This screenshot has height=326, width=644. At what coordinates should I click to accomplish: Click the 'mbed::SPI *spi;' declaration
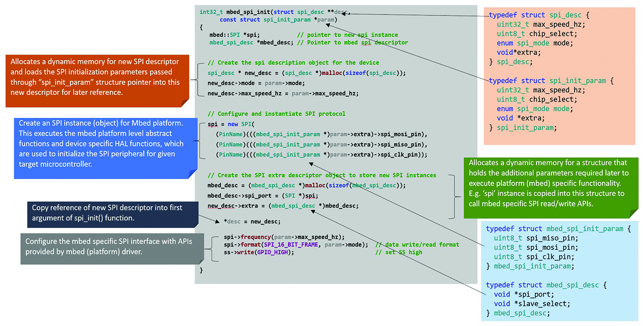tap(234, 35)
